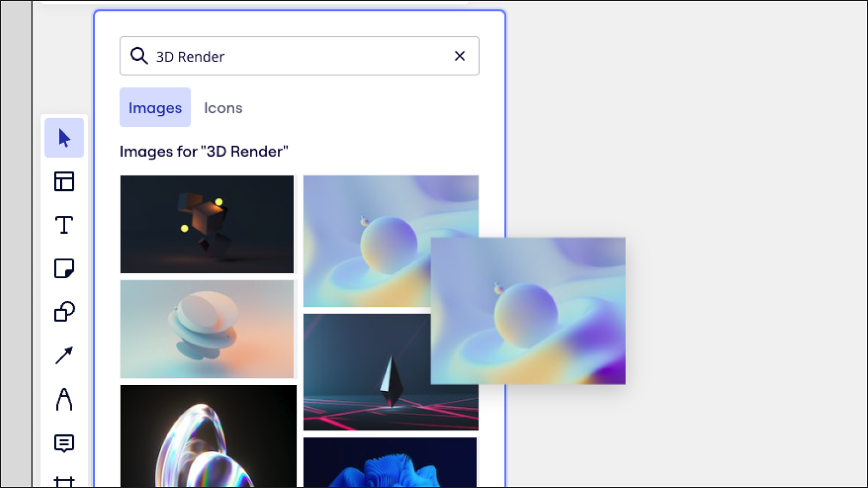
Task: Select the cursor/select tool
Action: coord(64,138)
